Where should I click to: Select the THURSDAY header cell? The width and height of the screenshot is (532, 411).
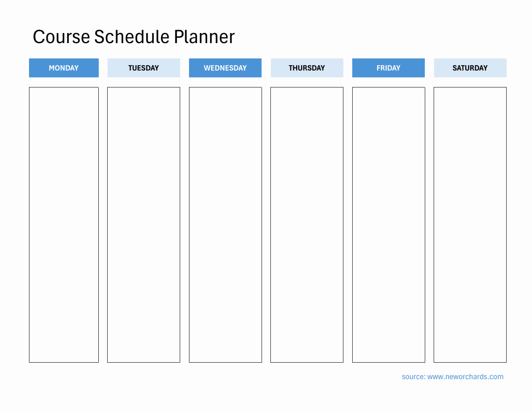click(x=307, y=68)
